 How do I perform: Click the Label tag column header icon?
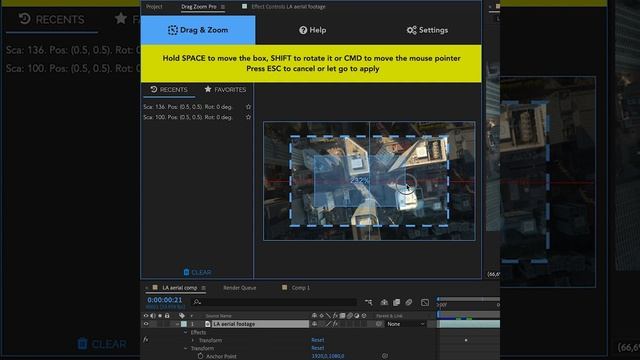tap(182, 316)
